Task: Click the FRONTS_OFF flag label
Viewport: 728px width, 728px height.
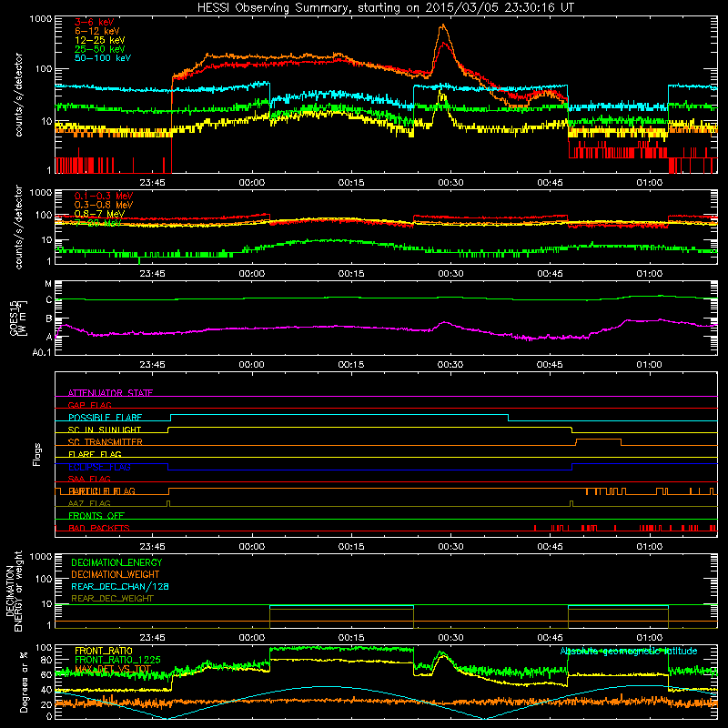Action: tap(96, 515)
